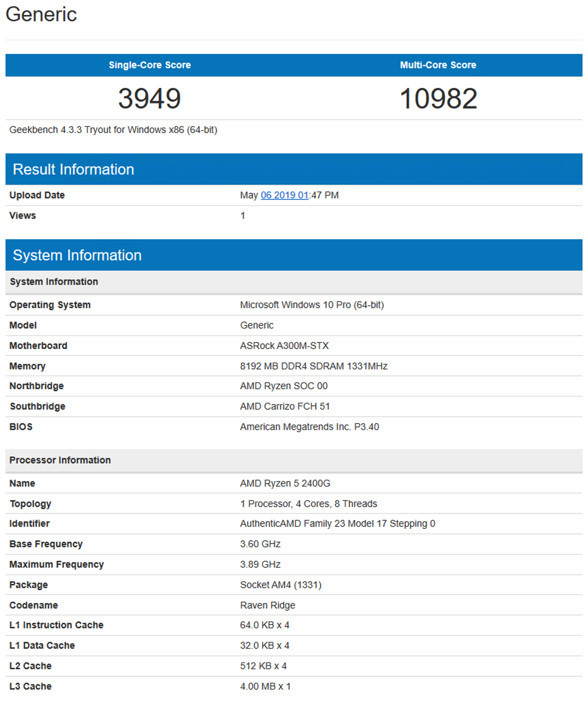
Task: Click the Package label
Action: pos(29,585)
